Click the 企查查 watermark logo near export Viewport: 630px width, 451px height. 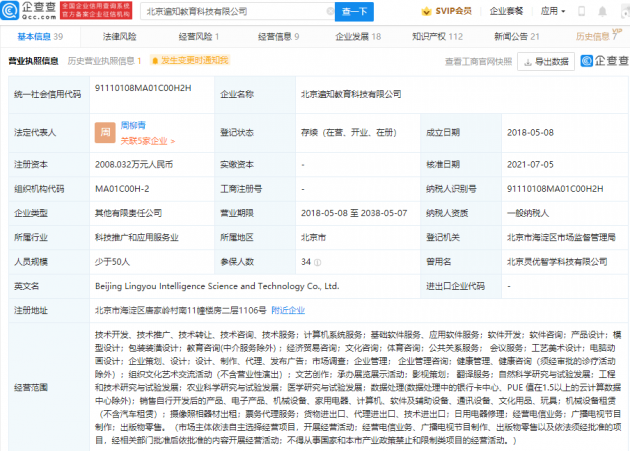pos(604,61)
